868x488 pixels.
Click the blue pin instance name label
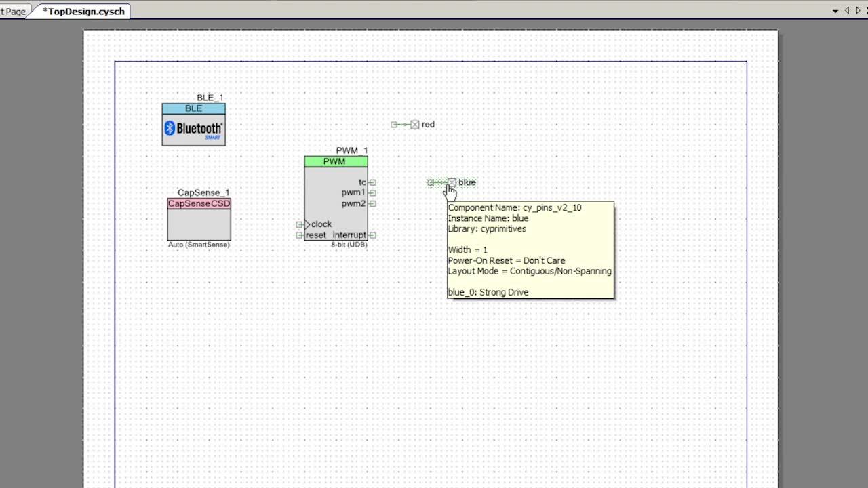tap(467, 182)
